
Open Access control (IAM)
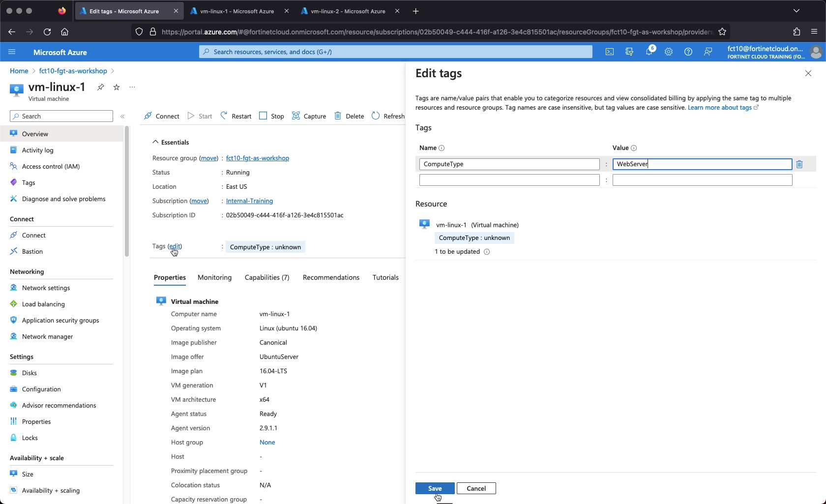(61, 167)
